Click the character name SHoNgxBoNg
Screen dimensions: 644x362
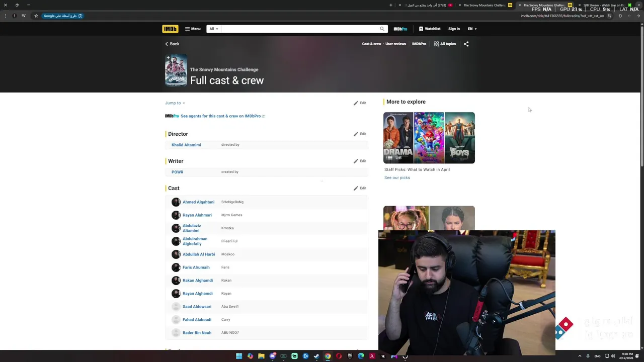coord(232,202)
